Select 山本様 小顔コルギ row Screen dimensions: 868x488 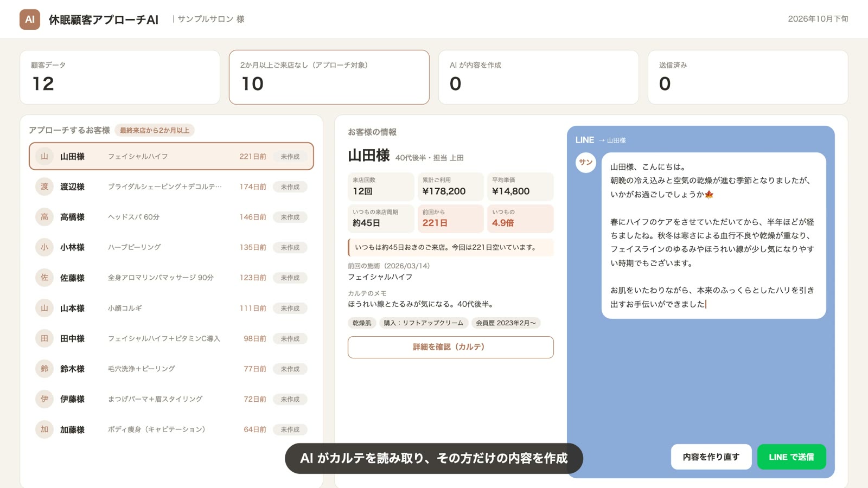171,308
